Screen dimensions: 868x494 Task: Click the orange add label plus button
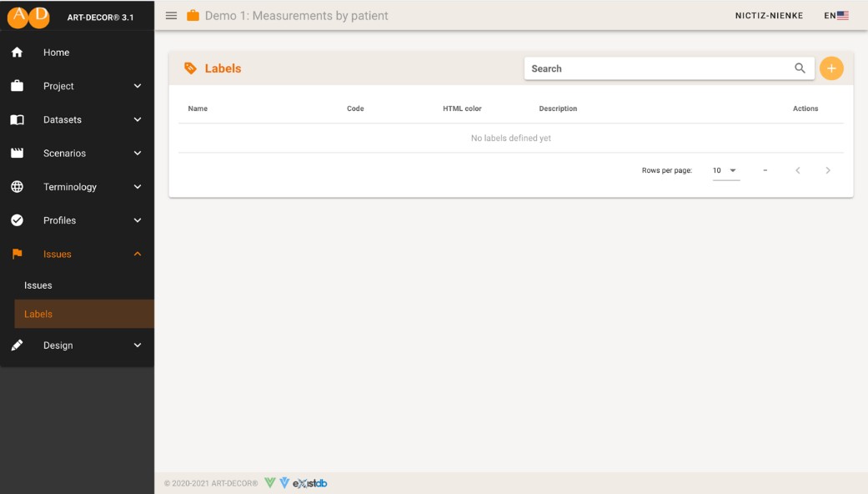coord(831,68)
